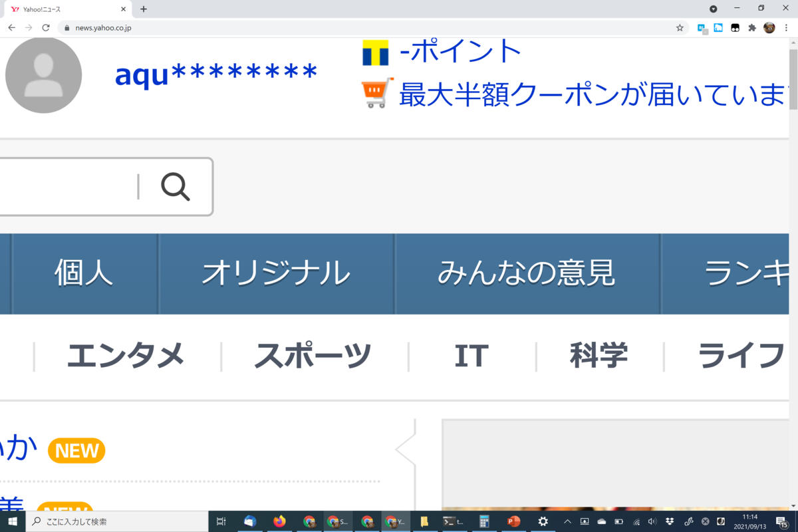Click the OneDrive cloud tray icon
Screen dimensions: 798x532
[x=602, y=522]
